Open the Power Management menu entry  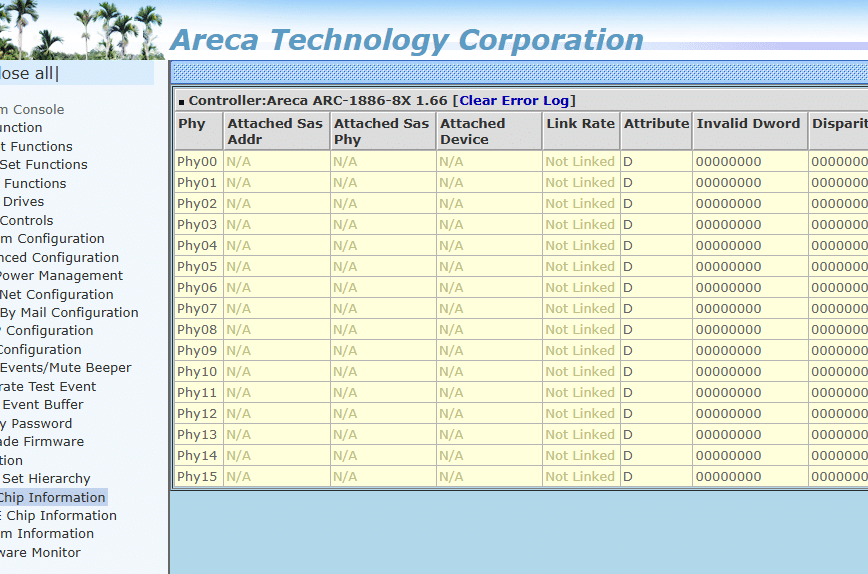click(60, 276)
